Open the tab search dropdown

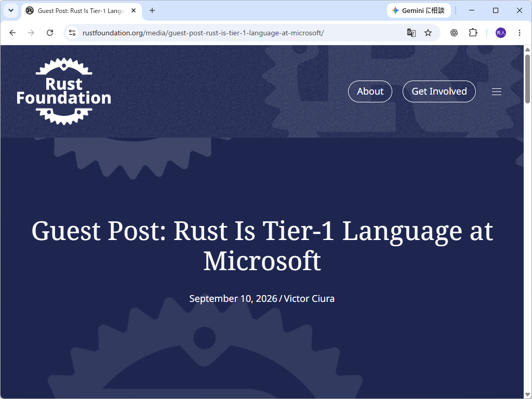click(x=11, y=10)
